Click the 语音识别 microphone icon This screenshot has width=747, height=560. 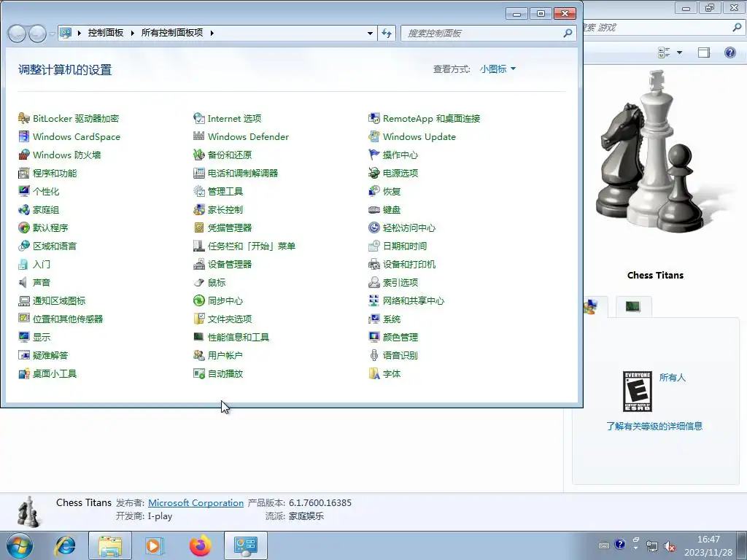tap(374, 355)
